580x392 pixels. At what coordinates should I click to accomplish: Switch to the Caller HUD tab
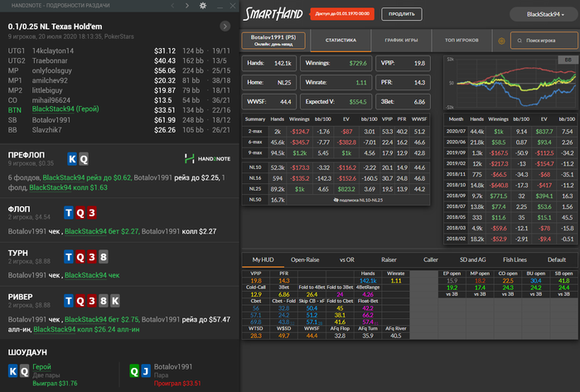click(431, 259)
